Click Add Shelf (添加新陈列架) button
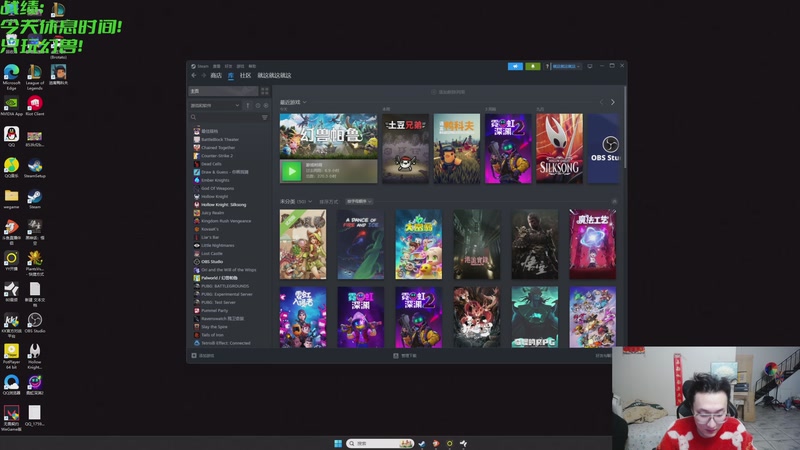Screen dimensions: 800x450 448,92
